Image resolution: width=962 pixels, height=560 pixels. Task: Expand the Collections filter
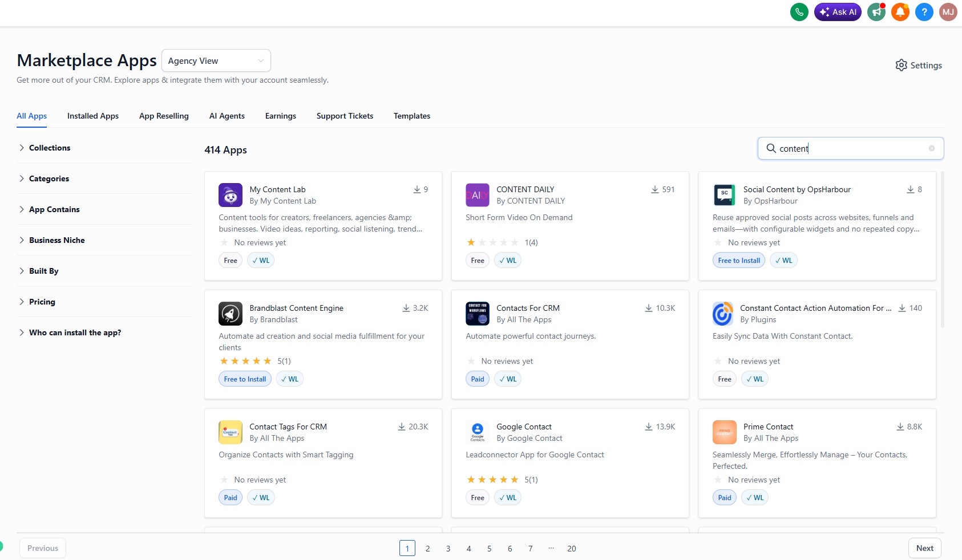coord(104,148)
